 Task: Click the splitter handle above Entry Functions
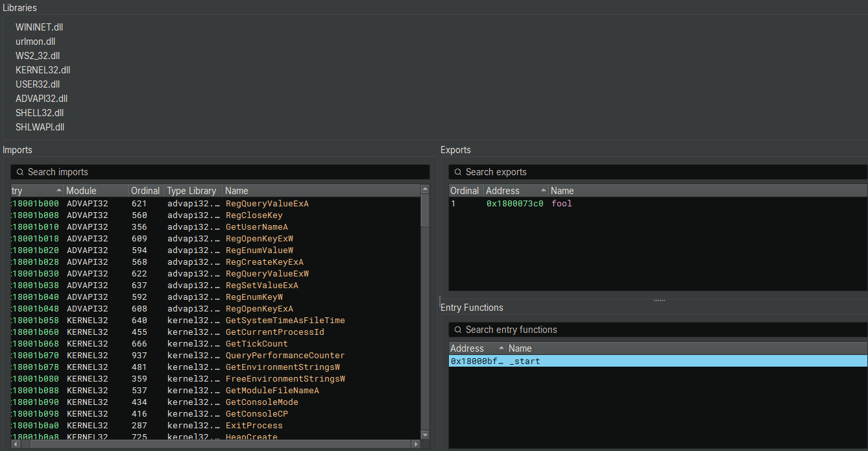659,299
